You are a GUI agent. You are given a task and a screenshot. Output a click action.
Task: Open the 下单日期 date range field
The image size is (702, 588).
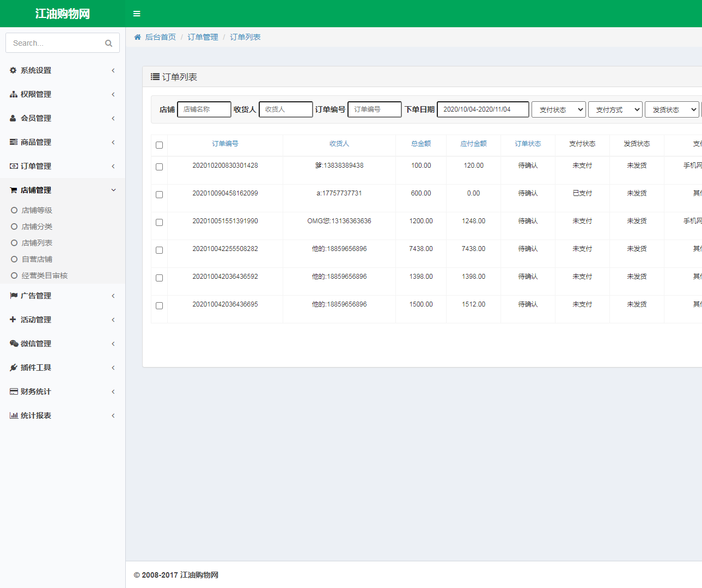(x=483, y=109)
